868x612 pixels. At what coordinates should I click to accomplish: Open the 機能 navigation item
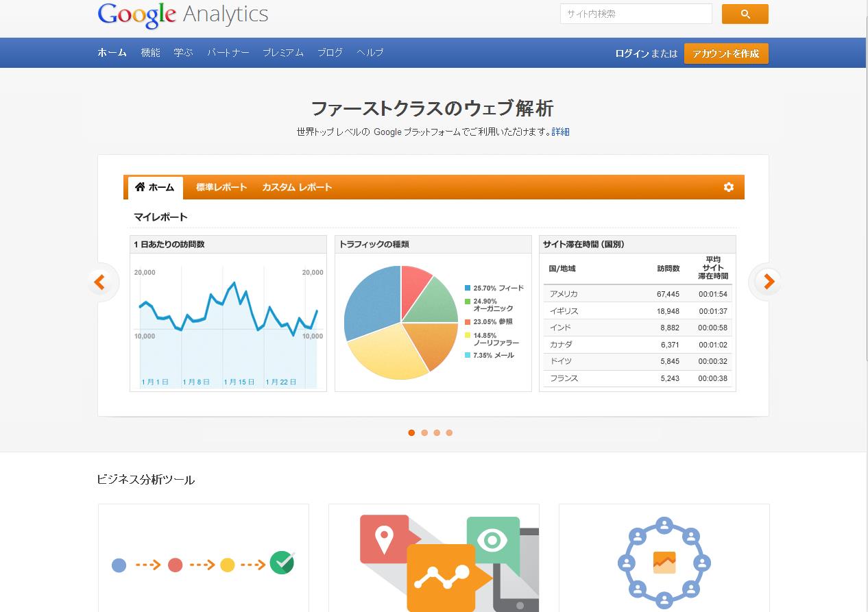[x=150, y=53]
